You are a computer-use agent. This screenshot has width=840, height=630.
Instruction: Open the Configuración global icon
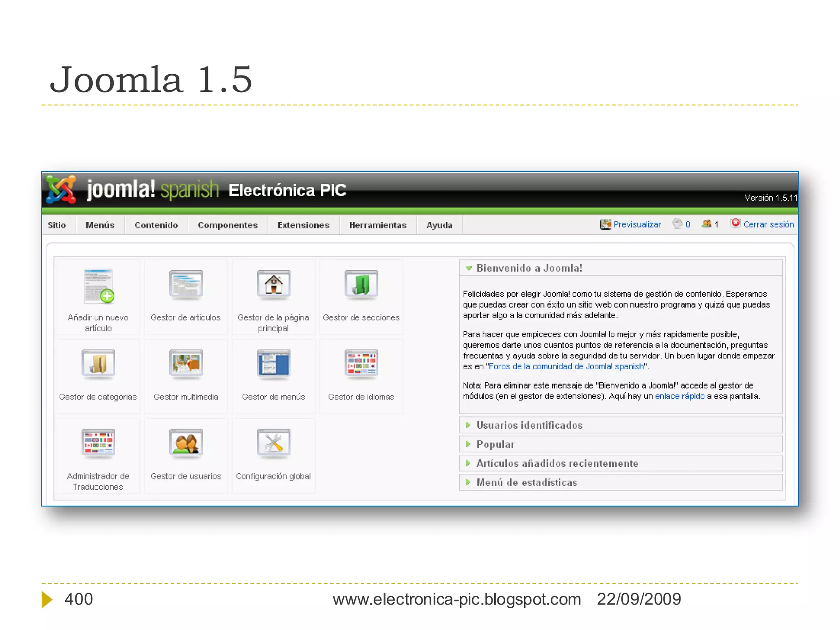[x=274, y=443]
